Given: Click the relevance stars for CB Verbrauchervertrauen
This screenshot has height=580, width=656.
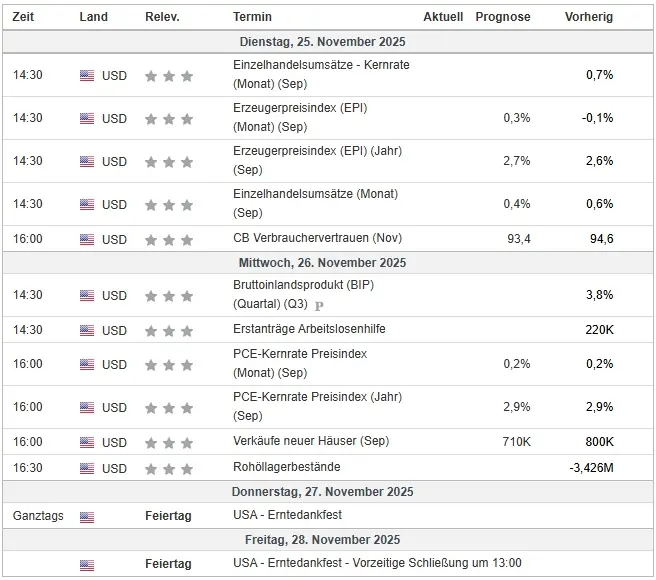Looking at the screenshot, I should [x=169, y=240].
